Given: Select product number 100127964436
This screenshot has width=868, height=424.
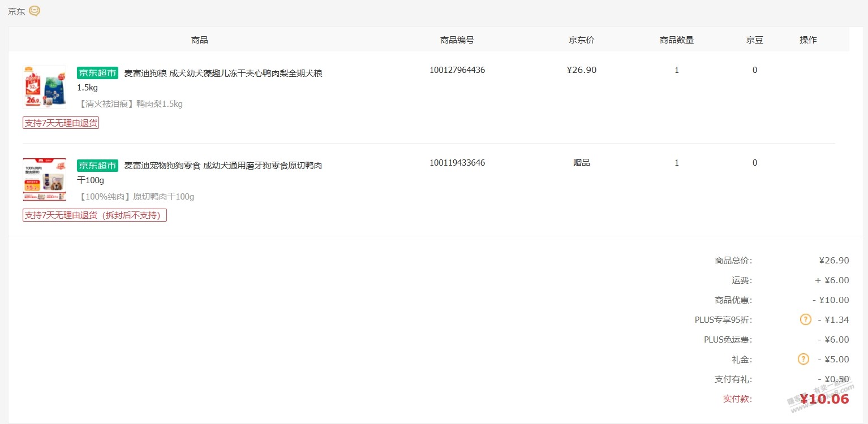Looking at the screenshot, I should click(457, 70).
